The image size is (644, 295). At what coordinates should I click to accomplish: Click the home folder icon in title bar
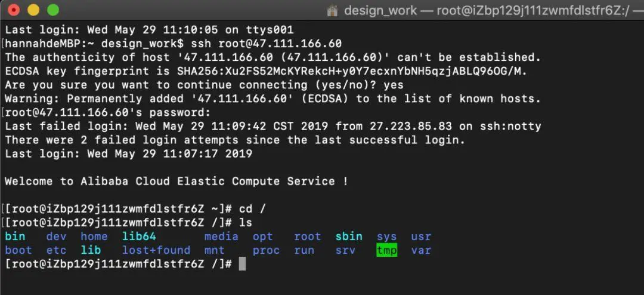(x=332, y=10)
